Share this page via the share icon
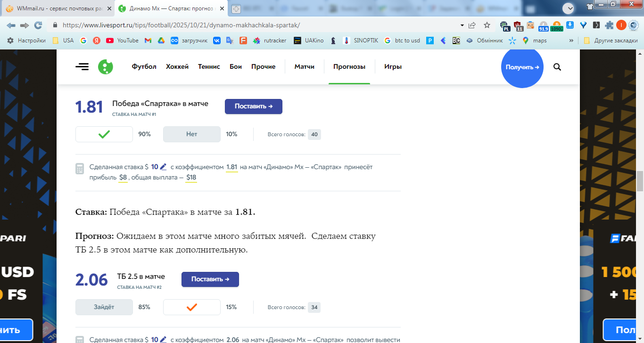644x343 pixels. [x=472, y=25]
